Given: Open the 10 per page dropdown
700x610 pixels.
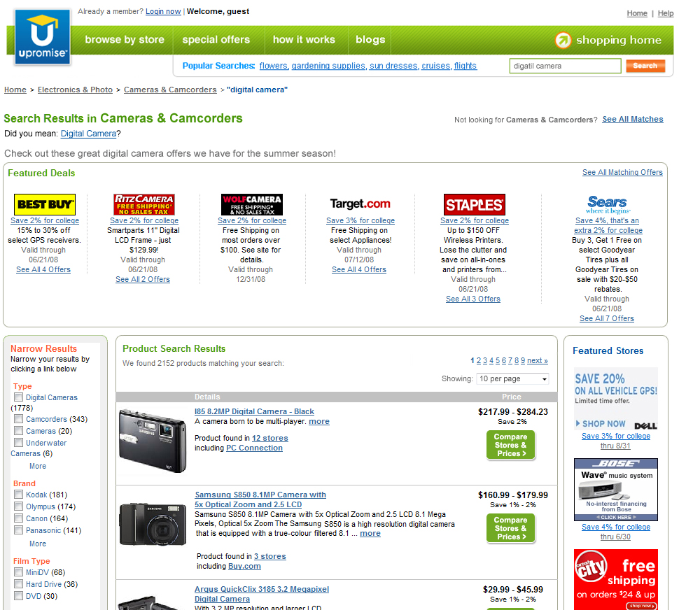Looking at the screenshot, I should point(512,379).
